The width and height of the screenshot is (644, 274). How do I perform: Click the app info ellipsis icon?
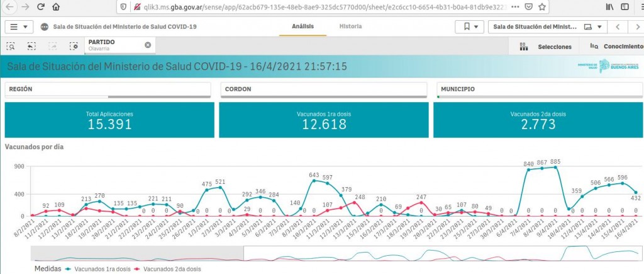tap(45, 26)
